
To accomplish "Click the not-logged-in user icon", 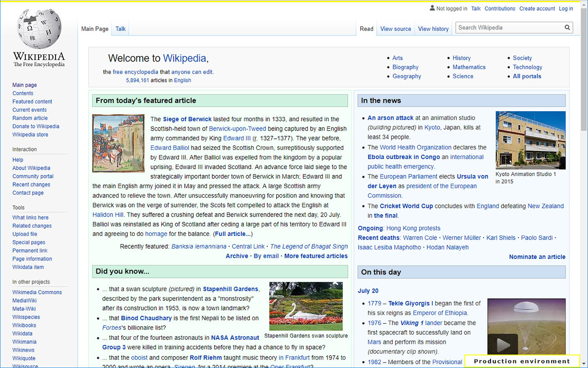I will tap(432, 8).
